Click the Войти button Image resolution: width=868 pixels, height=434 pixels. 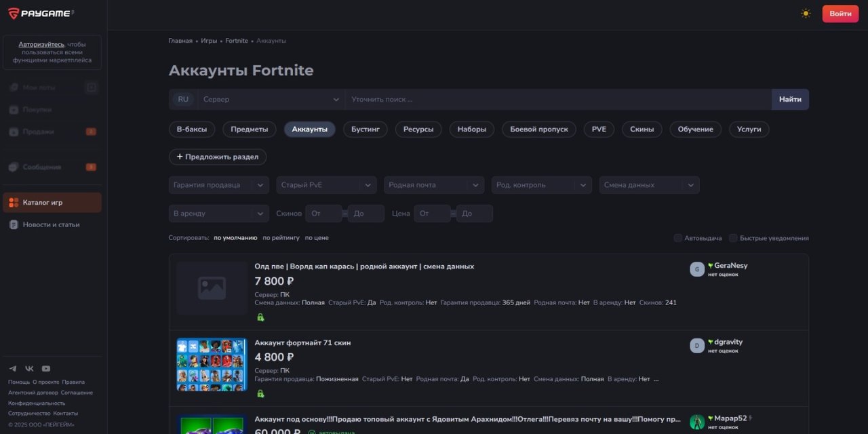tap(840, 13)
